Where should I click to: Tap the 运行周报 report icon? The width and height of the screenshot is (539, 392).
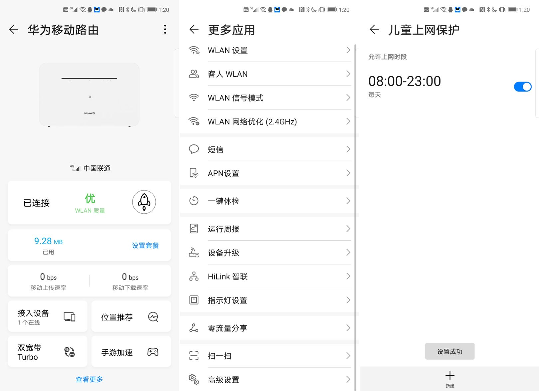(194, 229)
